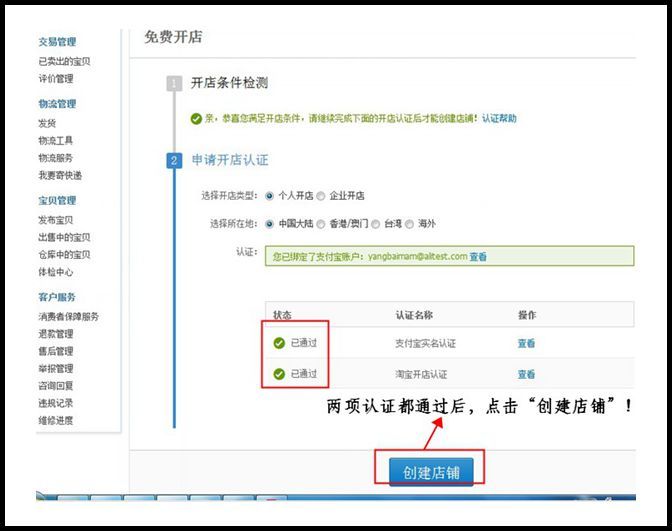Select the 个人开店 radio option
The height and width of the screenshot is (531, 672).
pyautogui.click(x=269, y=195)
